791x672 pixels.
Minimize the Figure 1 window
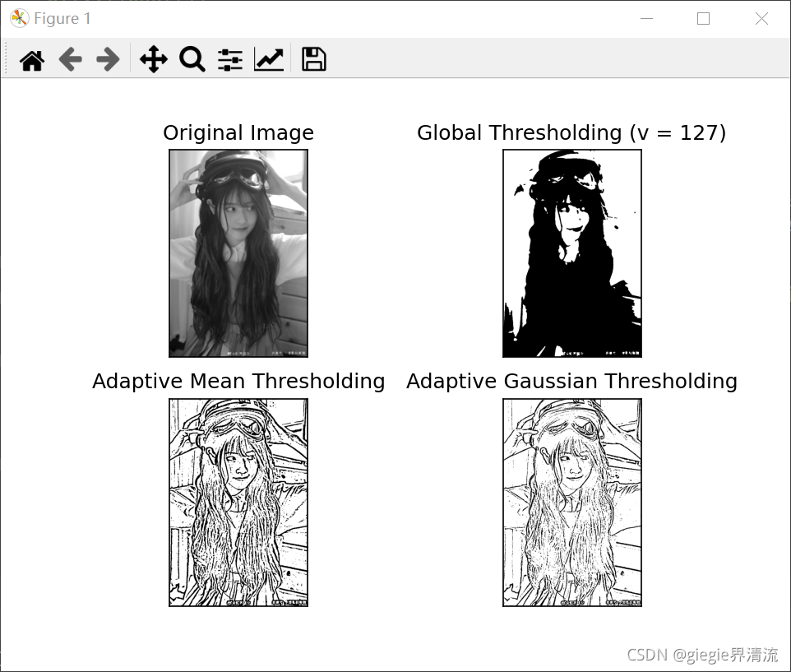coord(647,19)
